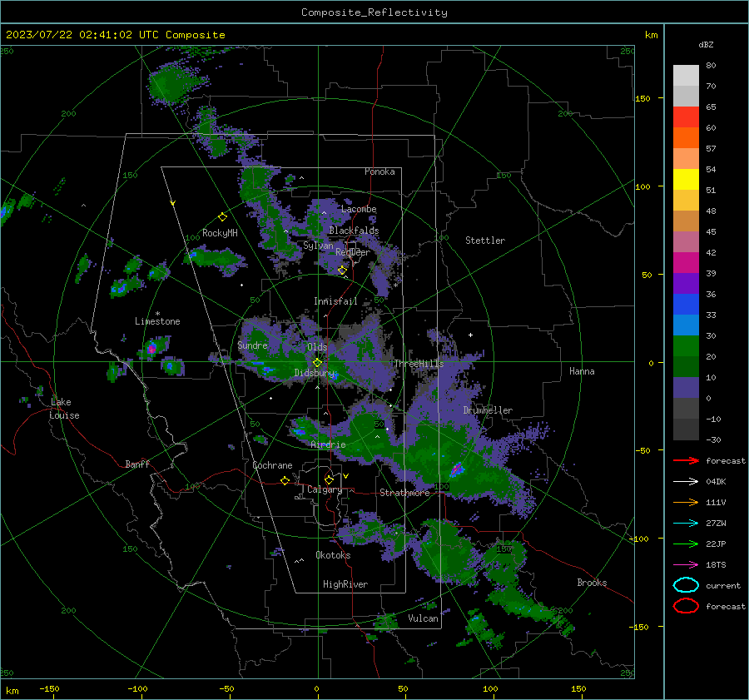This screenshot has width=749, height=700.
Task: Pick the red 60-65 dBZ color band
Action: pyautogui.click(x=686, y=117)
